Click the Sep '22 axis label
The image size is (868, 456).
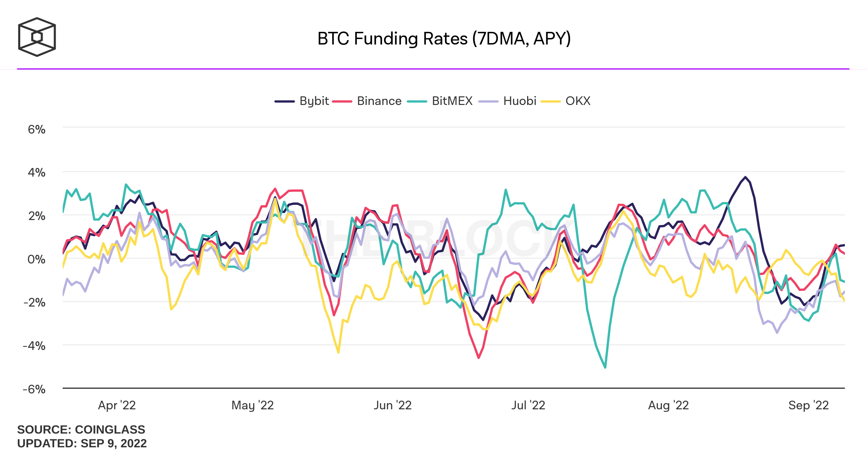point(808,405)
